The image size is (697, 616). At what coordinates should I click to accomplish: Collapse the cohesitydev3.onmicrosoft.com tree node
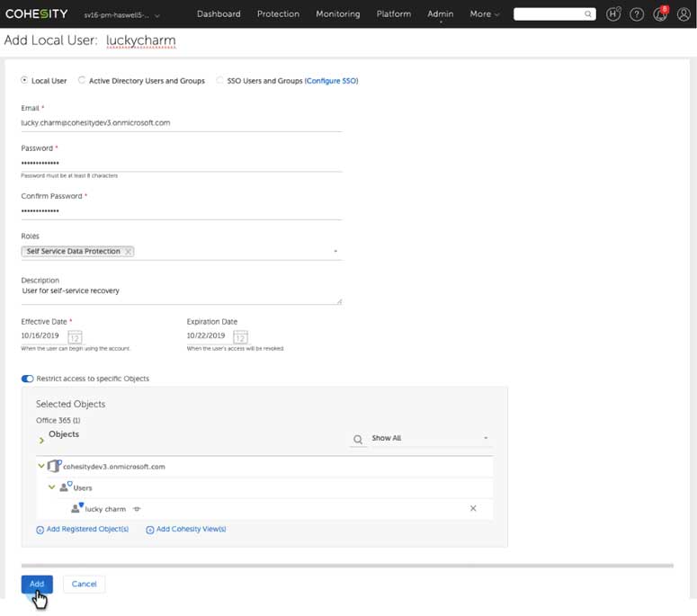(x=41, y=467)
